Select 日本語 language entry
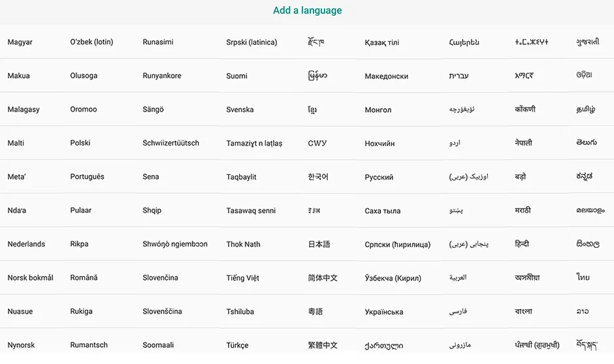 click(x=319, y=244)
